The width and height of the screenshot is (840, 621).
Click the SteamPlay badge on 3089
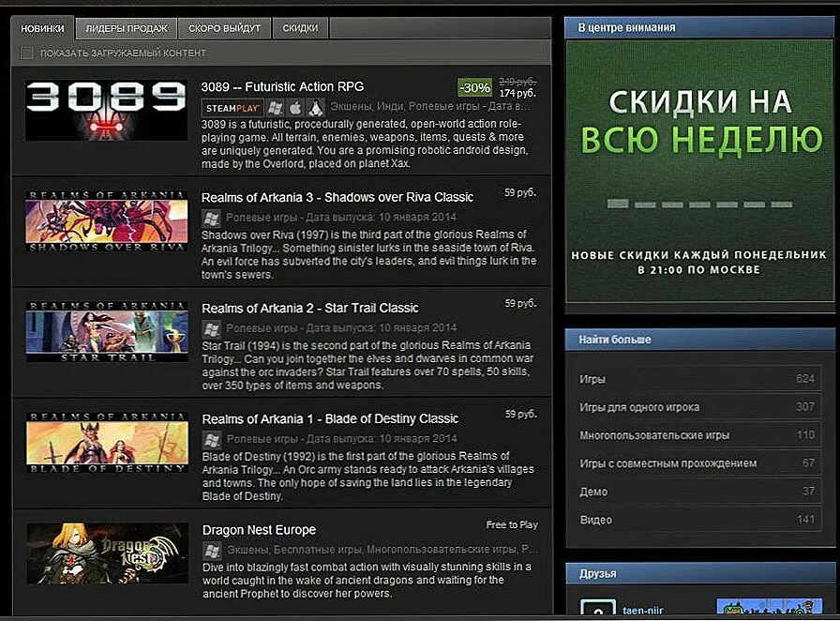(x=232, y=108)
